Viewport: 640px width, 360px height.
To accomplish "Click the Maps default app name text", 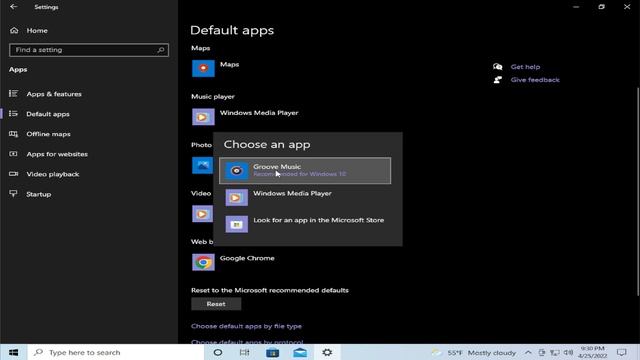I will coord(229,64).
